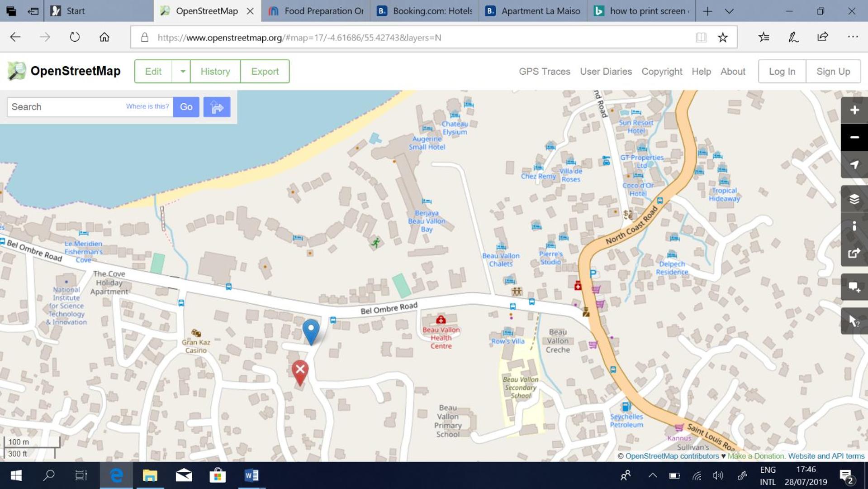Go to browser home page
Image resolution: width=868 pixels, height=489 pixels.
tap(104, 37)
